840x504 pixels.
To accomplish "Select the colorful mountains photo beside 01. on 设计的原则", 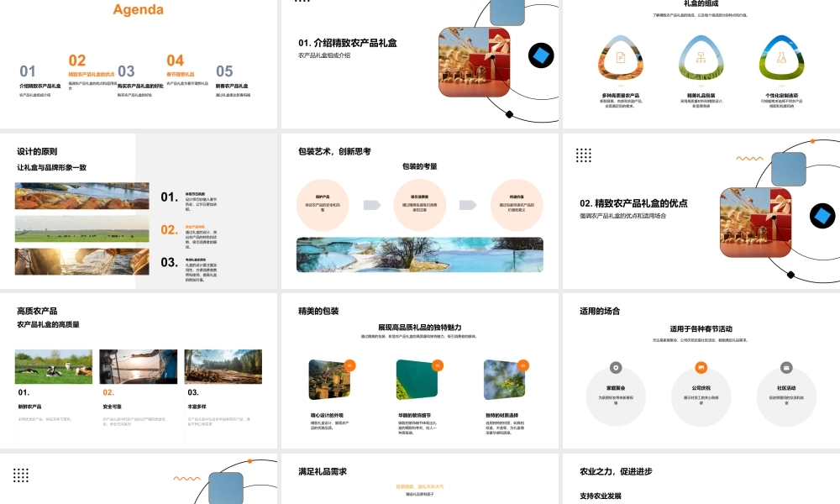I will [x=82, y=196].
